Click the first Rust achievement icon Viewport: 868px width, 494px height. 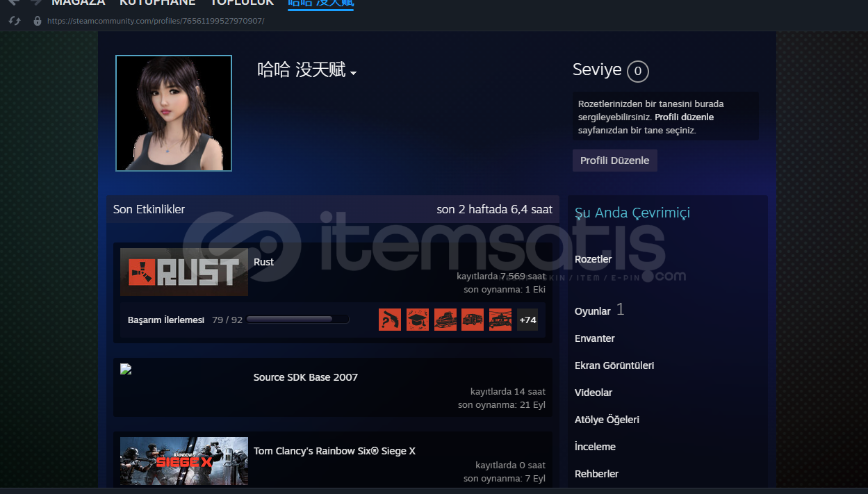390,320
